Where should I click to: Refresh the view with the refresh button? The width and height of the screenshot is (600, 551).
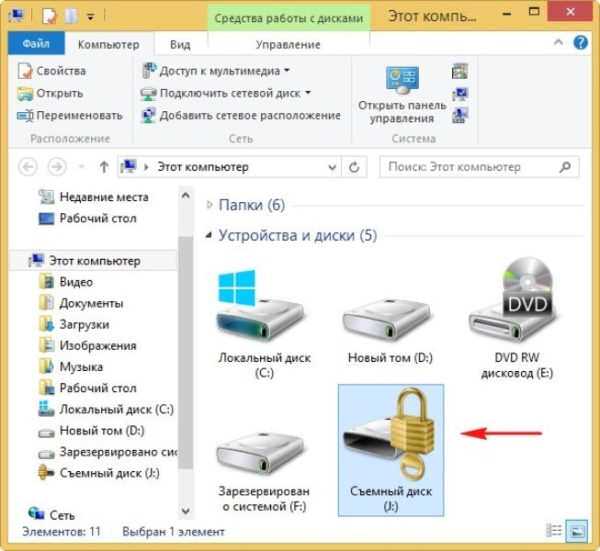354,167
